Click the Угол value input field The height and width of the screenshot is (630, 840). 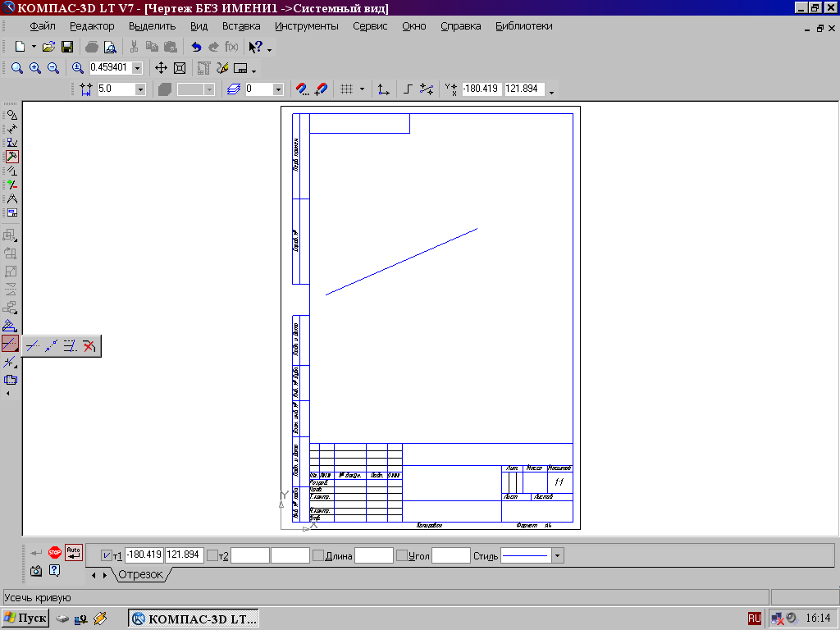[451, 555]
